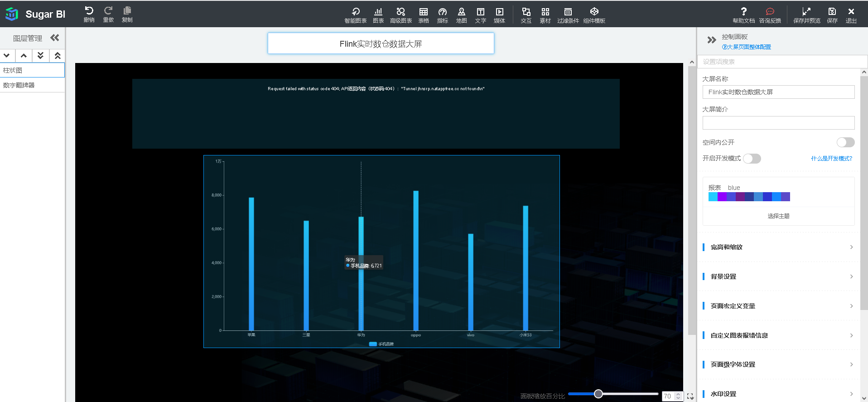Image resolution: width=868 pixels, height=402 pixels.
Task: Select the bar chart (柱状图) layer
Action: coord(32,70)
